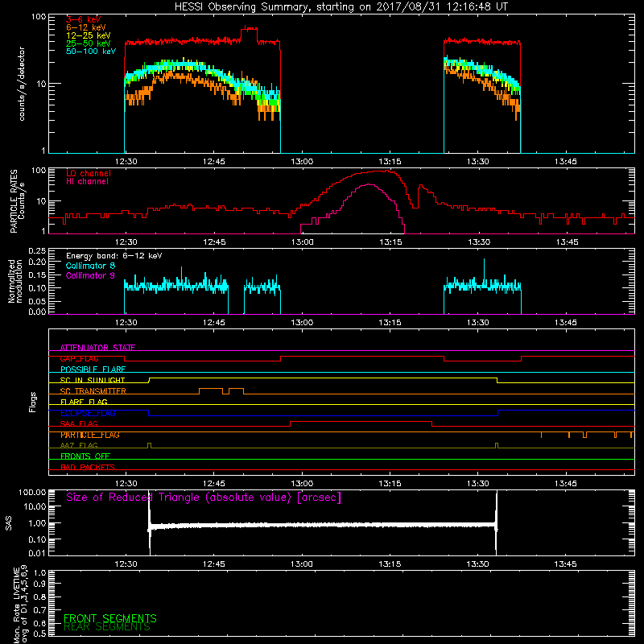Click the ATTENUATOR_STATE flag label
The height and width of the screenshot is (644, 644).
tap(97, 348)
